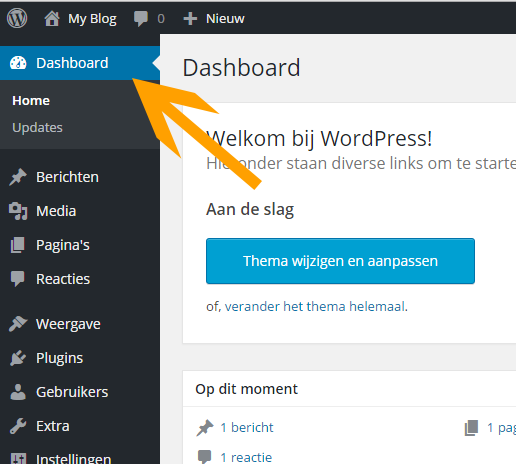Viewport: 516px width, 464px height.
Task: Click the Pagina's pages icon
Action: pyautogui.click(x=18, y=245)
